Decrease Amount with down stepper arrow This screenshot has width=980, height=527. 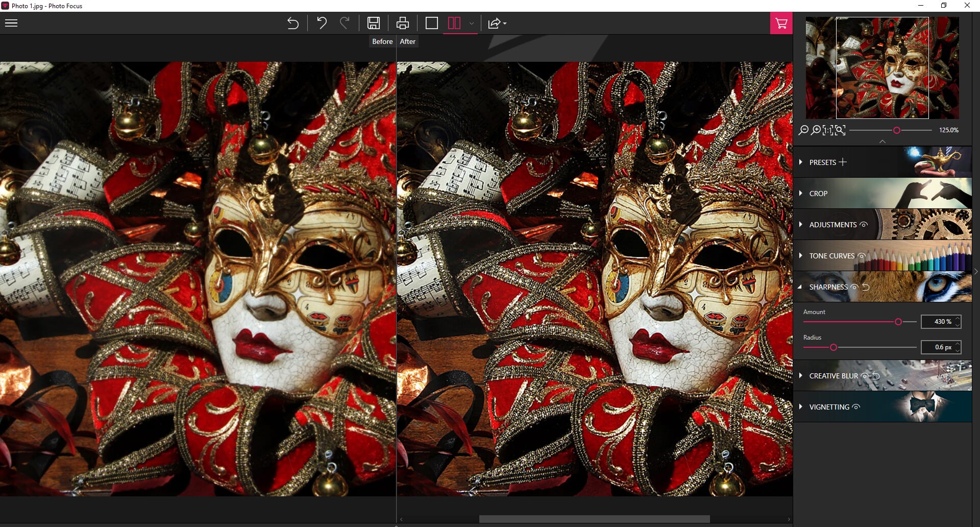(x=958, y=325)
